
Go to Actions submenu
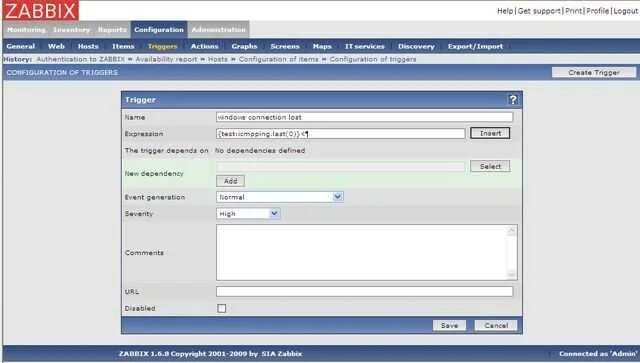tap(204, 47)
